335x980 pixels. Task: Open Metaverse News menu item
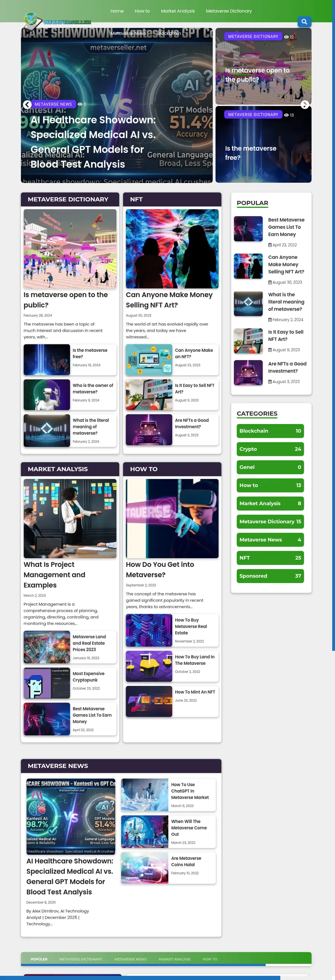[128, 33]
